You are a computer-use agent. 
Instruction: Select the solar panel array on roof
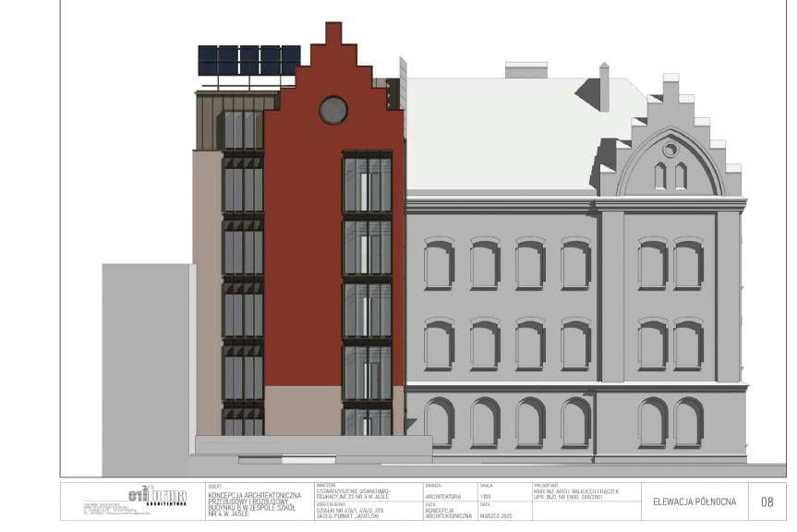pyautogui.click(x=249, y=61)
